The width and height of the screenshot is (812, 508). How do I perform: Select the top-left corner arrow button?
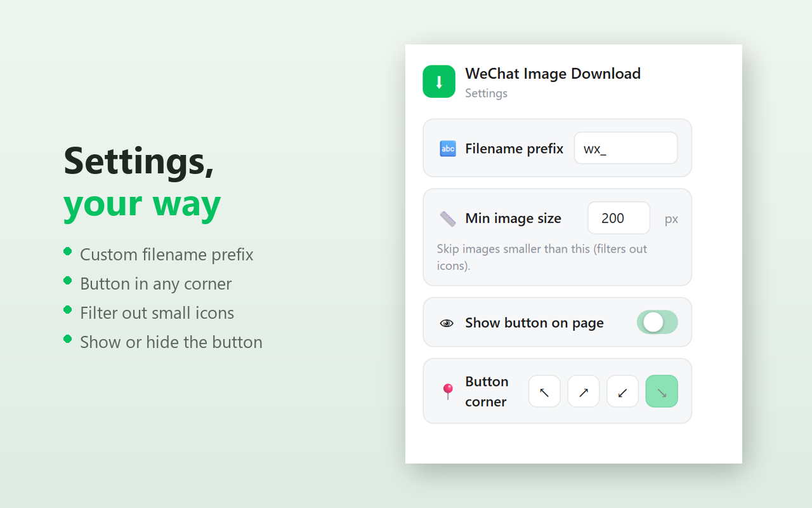(x=544, y=391)
